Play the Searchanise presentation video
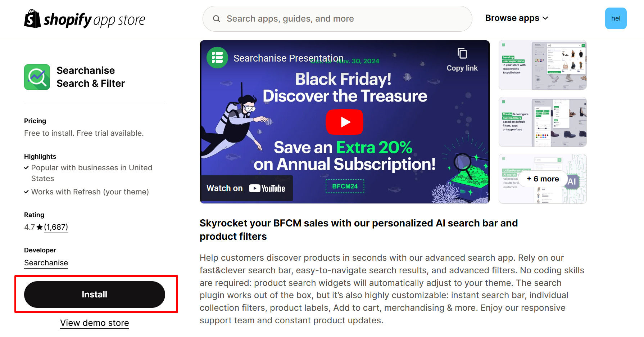644x337 pixels. 344,122
